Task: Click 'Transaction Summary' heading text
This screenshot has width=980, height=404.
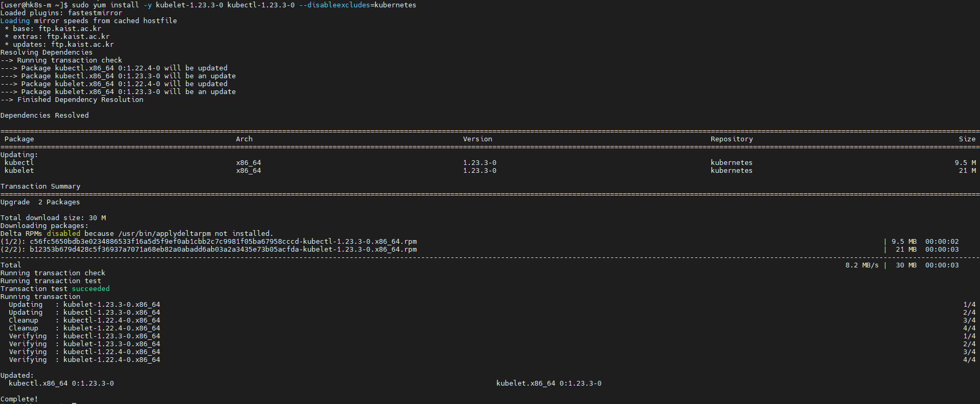Action: pos(40,187)
